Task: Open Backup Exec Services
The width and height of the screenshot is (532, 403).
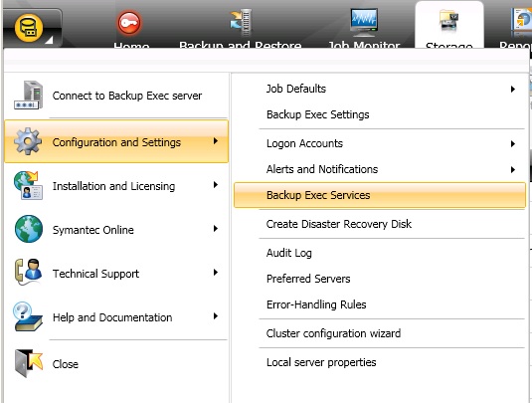Action: tap(380, 195)
